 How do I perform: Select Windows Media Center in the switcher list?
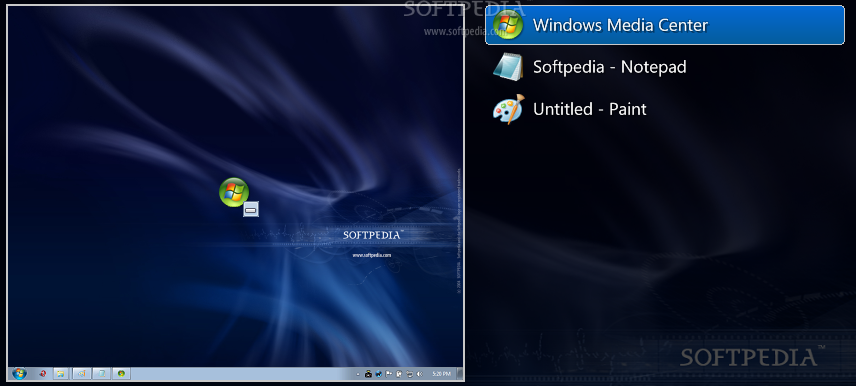[664, 25]
